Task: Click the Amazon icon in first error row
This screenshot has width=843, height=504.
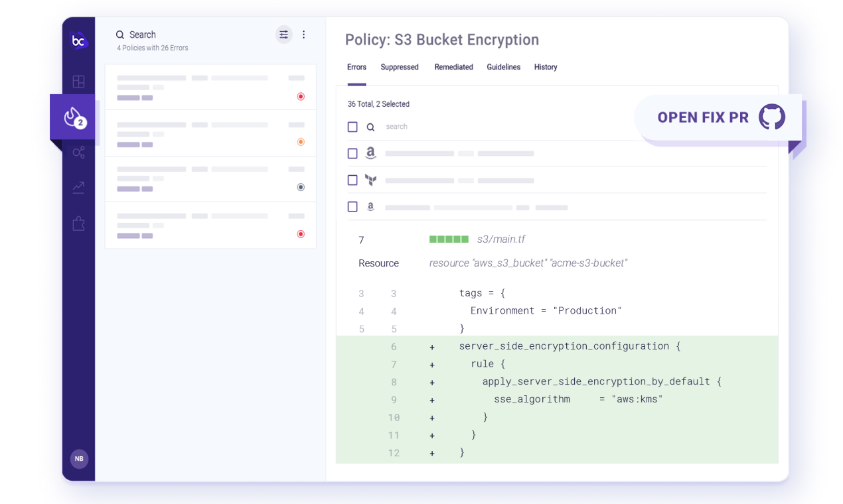Action: [371, 153]
